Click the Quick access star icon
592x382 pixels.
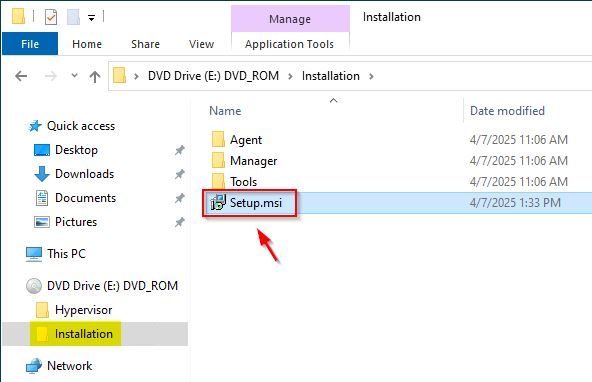[x=35, y=126]
